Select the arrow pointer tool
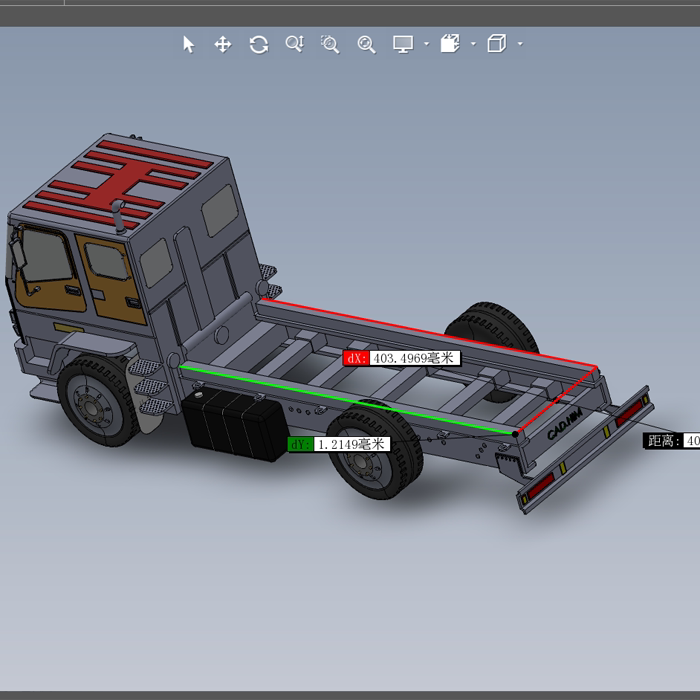 point(188,45)
